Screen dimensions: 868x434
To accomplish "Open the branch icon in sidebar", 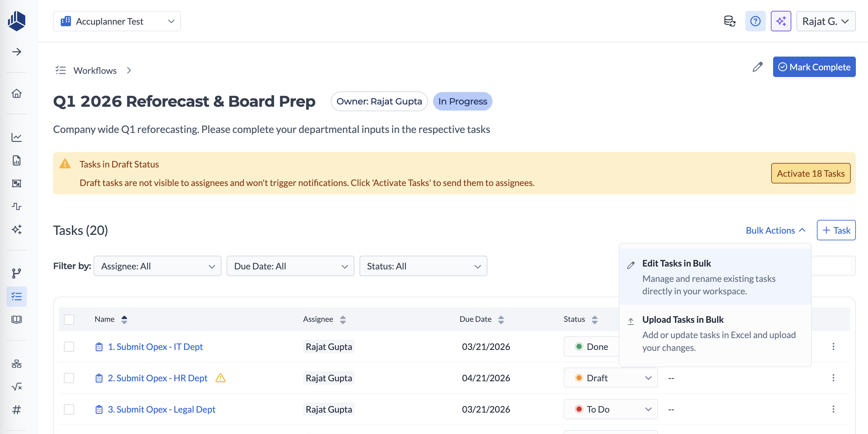I will [17, 273].
